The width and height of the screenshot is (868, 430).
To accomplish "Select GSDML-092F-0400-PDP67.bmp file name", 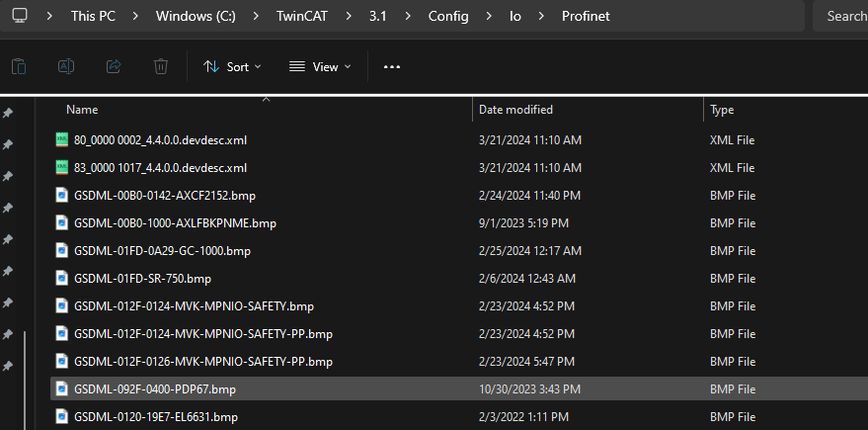I will coord(155,389).
